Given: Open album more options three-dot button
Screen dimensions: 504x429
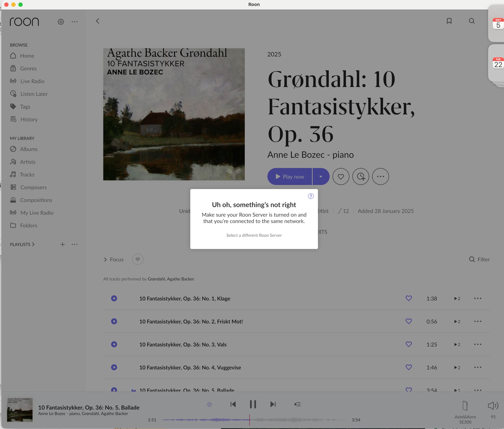Looking at the screenshot, I should point(380,176).
